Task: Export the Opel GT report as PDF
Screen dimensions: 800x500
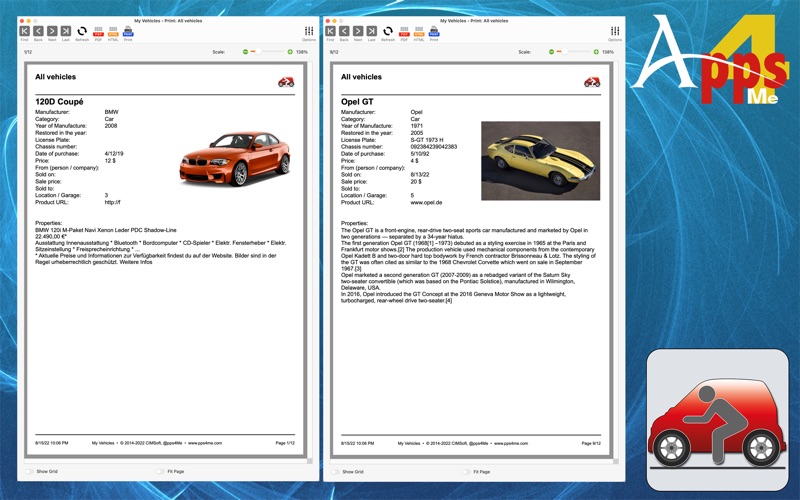Action: click(x=404, y=32)
